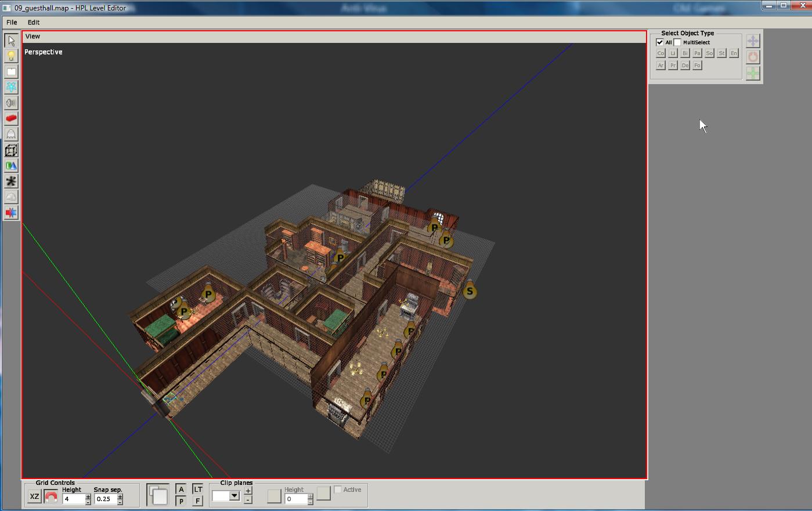Click the green and blue primitives tool
This screenshot has width=812, height=511.
click(x=11, y=166)
